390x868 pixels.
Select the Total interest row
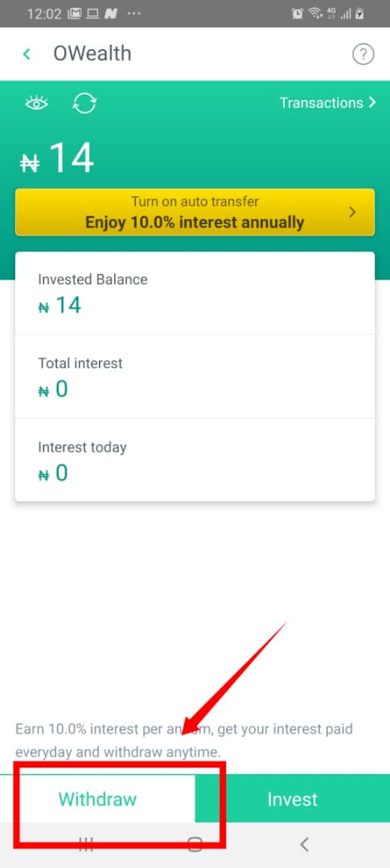[195, 376]
